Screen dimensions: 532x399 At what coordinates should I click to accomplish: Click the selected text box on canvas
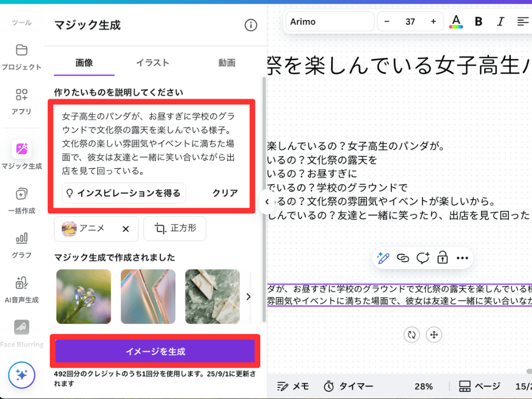(400, 295)
